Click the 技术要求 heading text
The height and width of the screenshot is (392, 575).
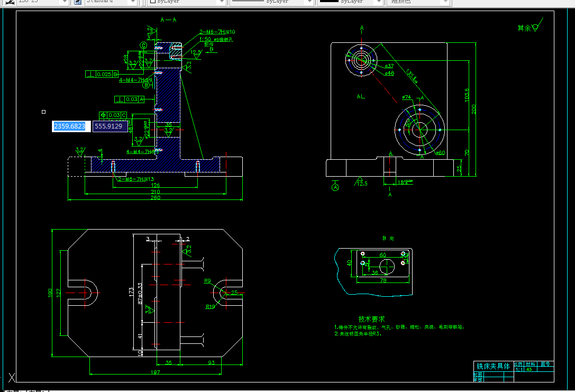[371, 319]
